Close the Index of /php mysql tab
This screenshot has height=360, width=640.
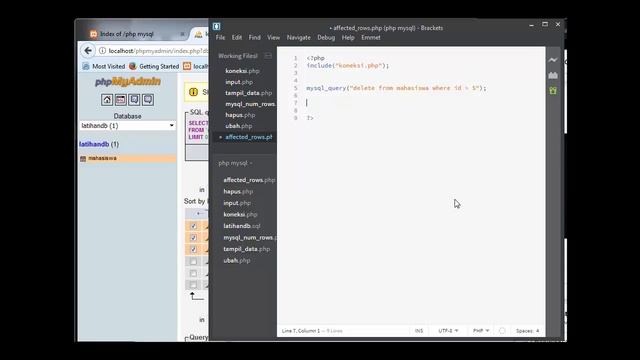coord(182,34)
